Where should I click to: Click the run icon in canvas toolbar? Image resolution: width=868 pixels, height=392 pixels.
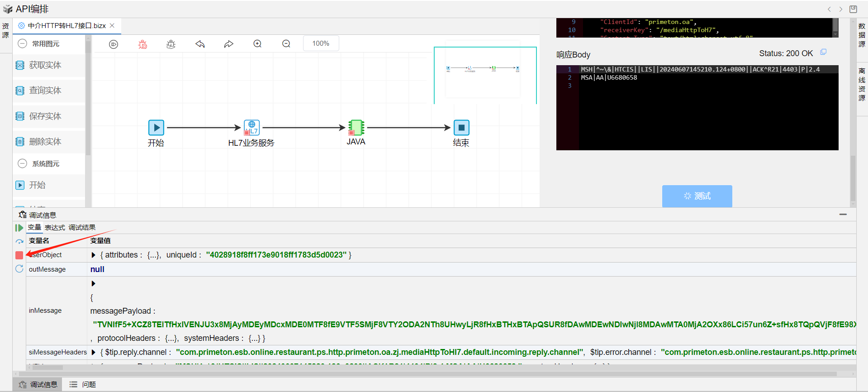[114, 44]
